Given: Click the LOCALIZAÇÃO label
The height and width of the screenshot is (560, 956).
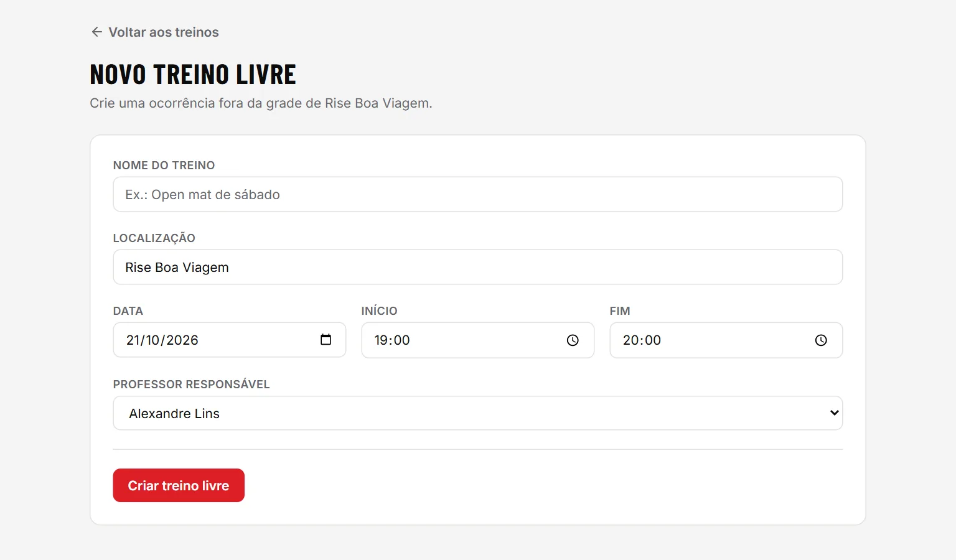Looking at the screenshot, I should [154, 238].
